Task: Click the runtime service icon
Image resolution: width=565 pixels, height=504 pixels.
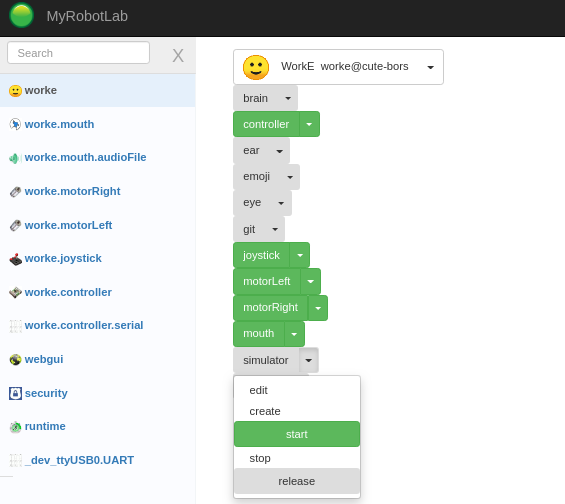Action: point(15,427)
